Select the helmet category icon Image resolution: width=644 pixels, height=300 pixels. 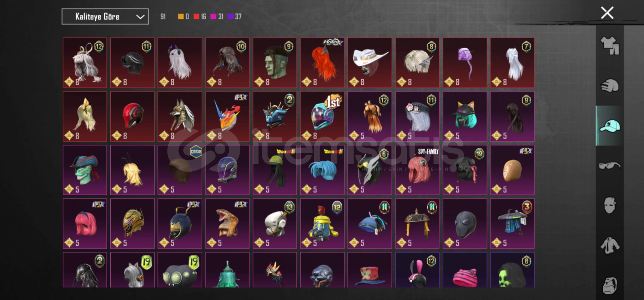(x=610, y=85)
